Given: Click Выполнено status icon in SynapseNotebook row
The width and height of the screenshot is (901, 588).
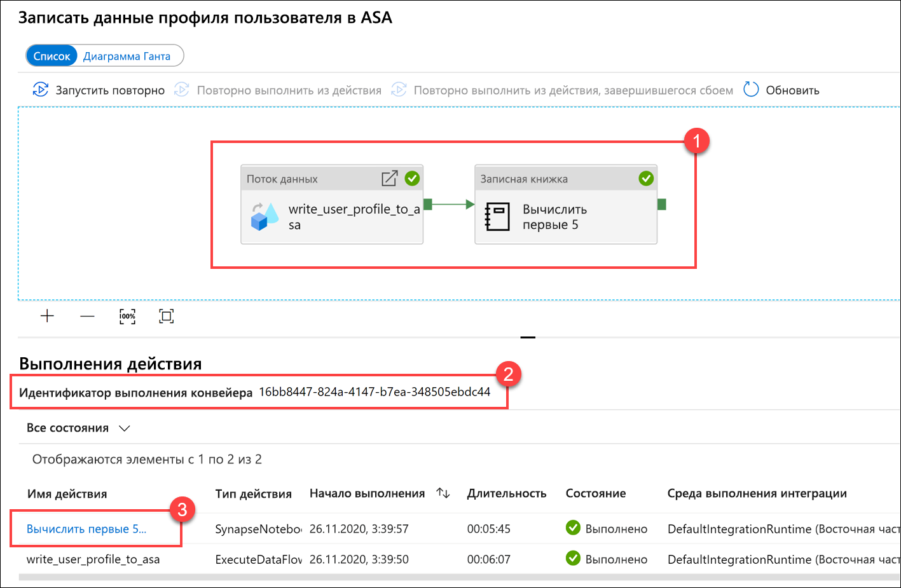Looking at the screenshot, I should point(573,528).
